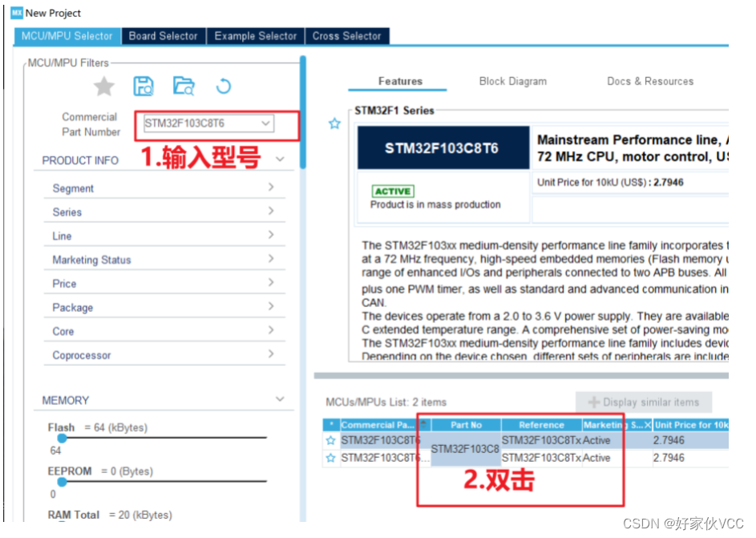
Task: Select the unhighlighted STM32F103C8T6... list row
Action: (526, 458)
